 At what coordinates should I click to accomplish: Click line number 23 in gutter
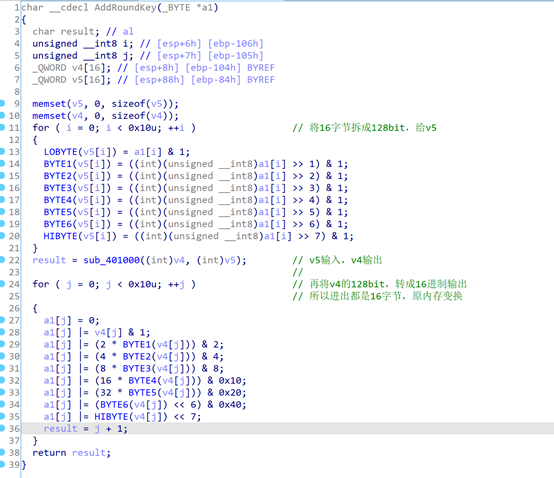click(x=14, y=272)
